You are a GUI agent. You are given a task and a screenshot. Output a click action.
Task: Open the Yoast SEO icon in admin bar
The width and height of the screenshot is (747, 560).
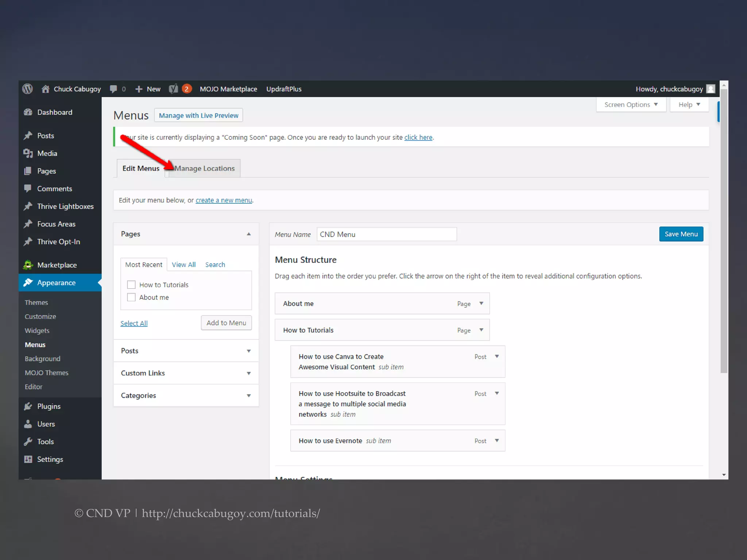click(173, 89)
